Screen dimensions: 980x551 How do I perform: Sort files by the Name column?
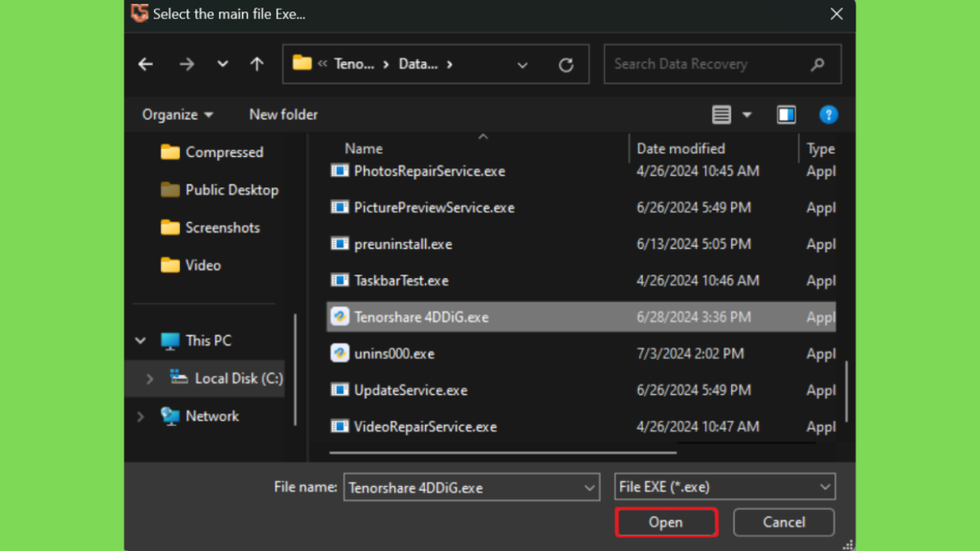[364, 148]
